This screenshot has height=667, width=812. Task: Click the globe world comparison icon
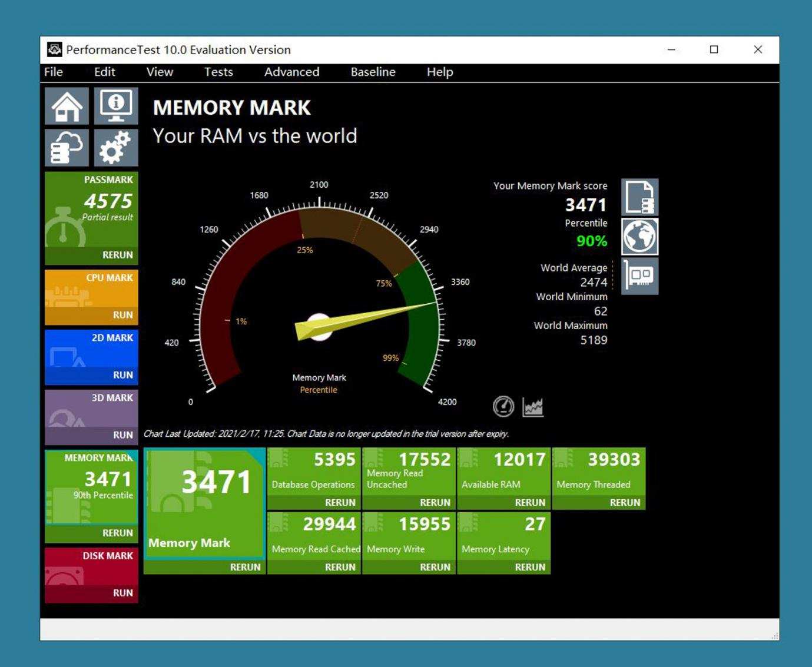pyautogui.click(x=639, y=237)
